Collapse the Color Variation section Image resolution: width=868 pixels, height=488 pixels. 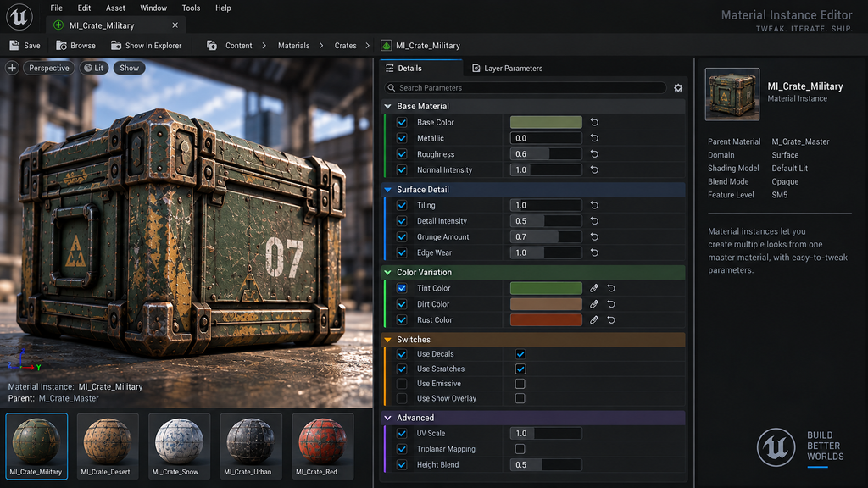[388, 272]
